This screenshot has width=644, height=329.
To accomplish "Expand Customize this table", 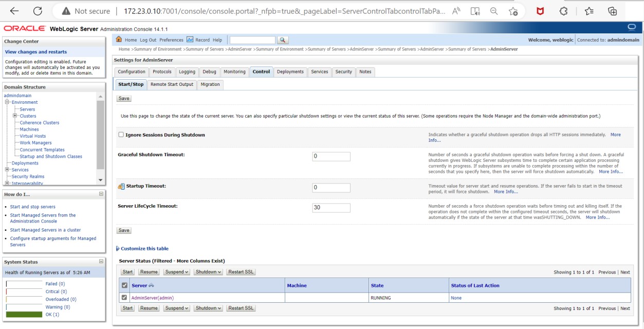I will point(144,249).
